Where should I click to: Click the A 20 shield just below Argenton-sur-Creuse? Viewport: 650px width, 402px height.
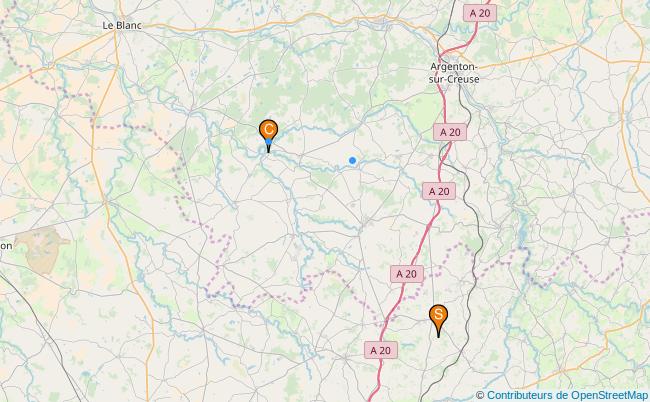coord(450,132)
